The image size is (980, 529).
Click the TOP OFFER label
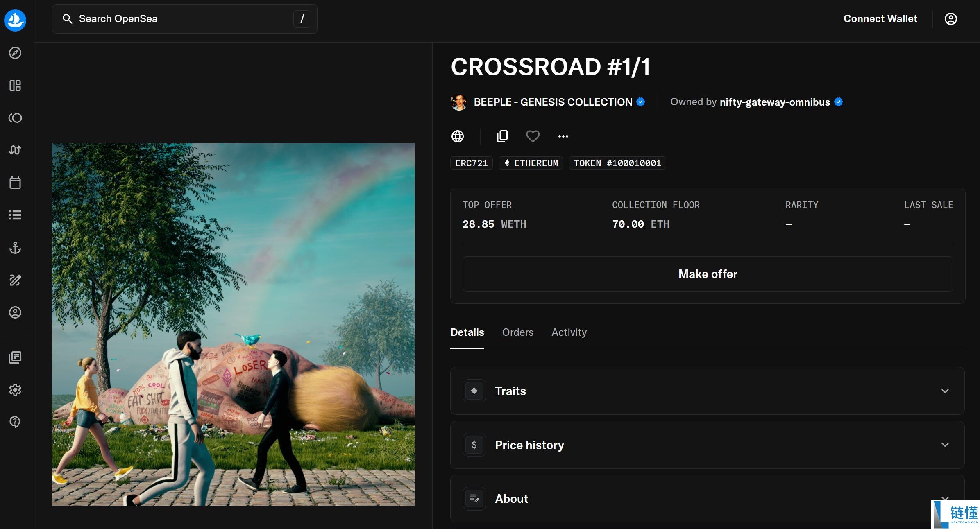[487, 205]
